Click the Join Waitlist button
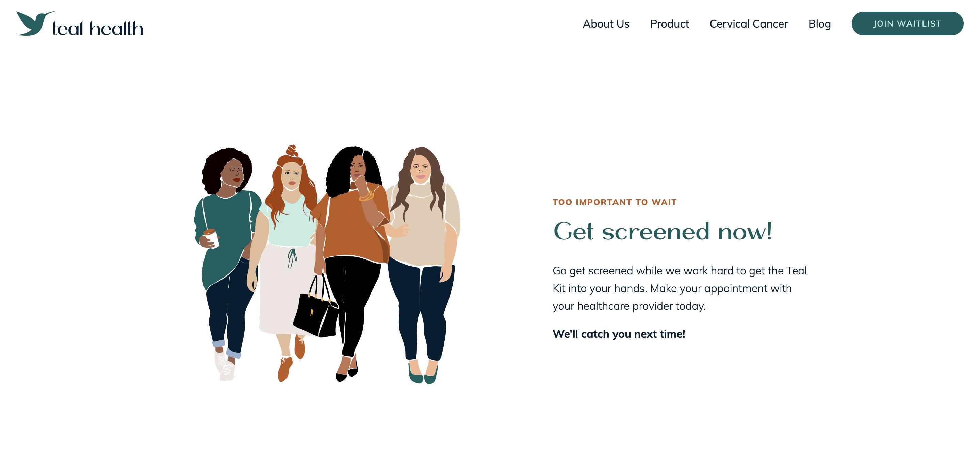 tap(907, 23)
